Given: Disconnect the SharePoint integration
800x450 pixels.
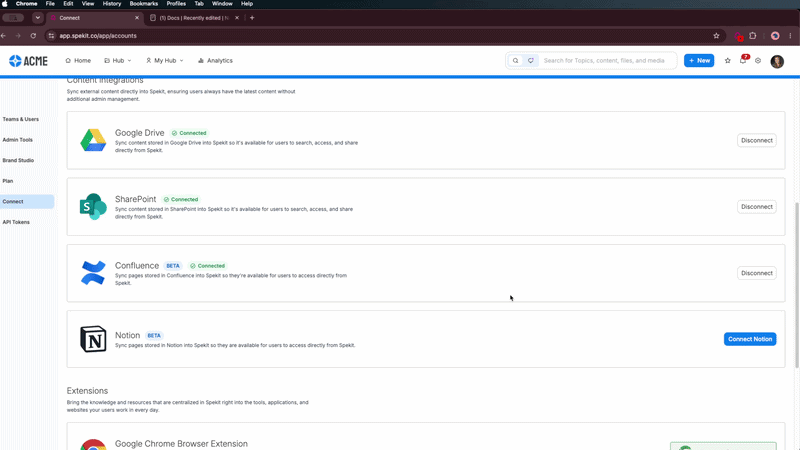Looking at the screenshot, I should [x=757, y=207].
